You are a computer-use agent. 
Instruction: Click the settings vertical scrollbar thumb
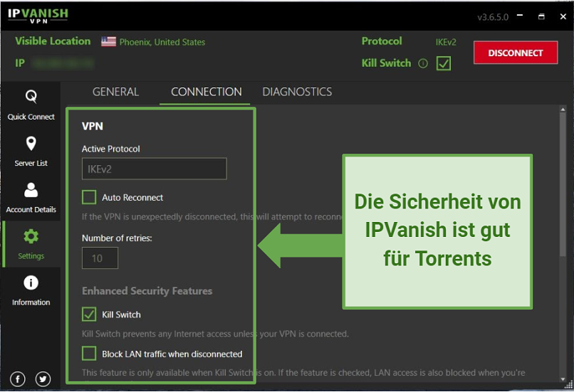click(x=563, y=184)
